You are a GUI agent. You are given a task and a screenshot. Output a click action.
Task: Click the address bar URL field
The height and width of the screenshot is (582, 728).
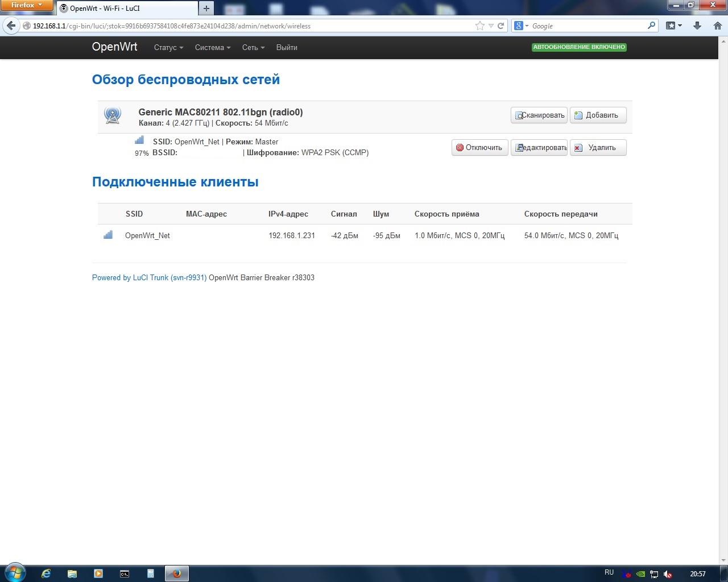click(x=250, y=26)
